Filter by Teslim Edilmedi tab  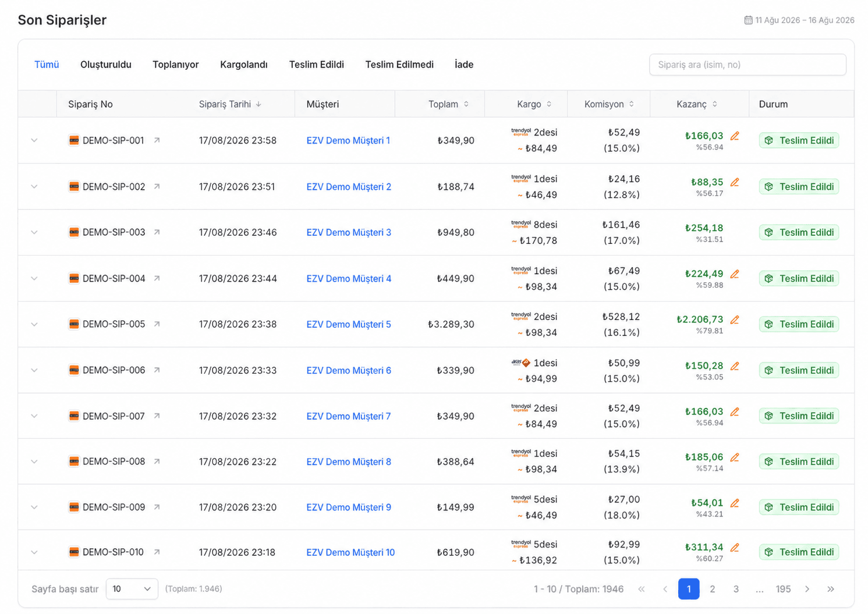click(x=399, y=65)
